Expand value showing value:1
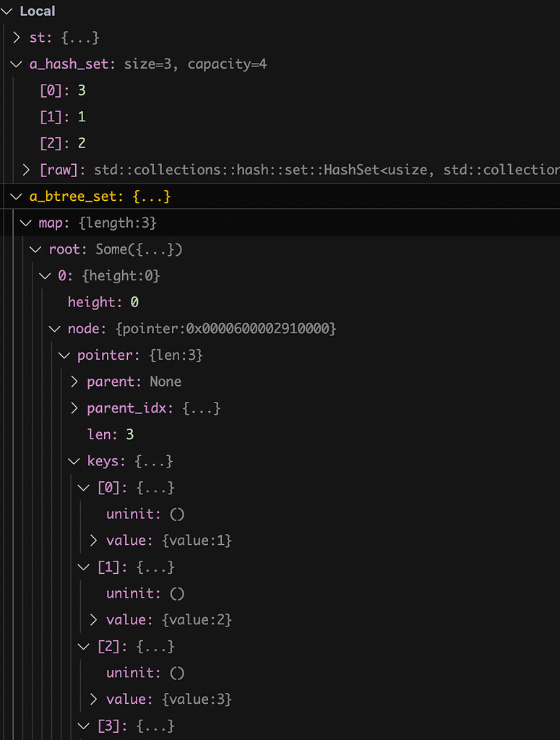This screenshot has width=560, height=740. tap(92, 540)
